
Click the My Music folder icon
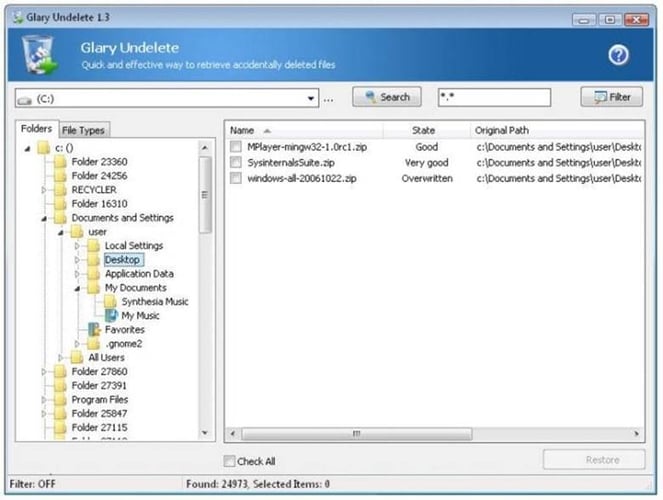pos(112,315)
